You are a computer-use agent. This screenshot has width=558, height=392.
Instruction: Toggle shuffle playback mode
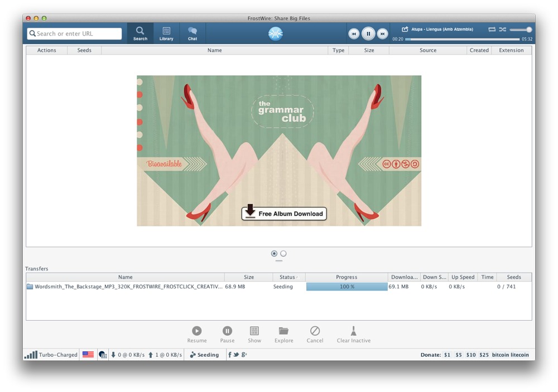pyautogui.click(x=503, y=29)
